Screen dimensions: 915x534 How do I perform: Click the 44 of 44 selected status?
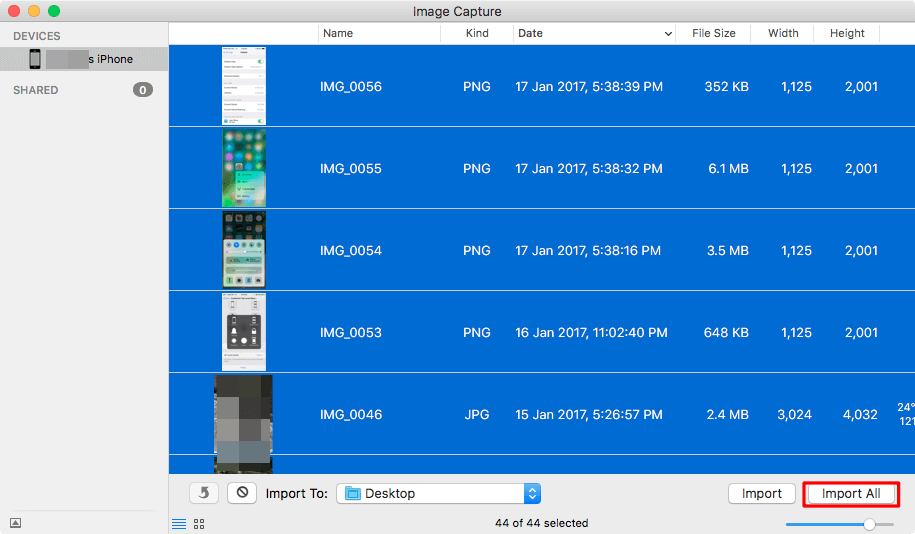(542, 523)
